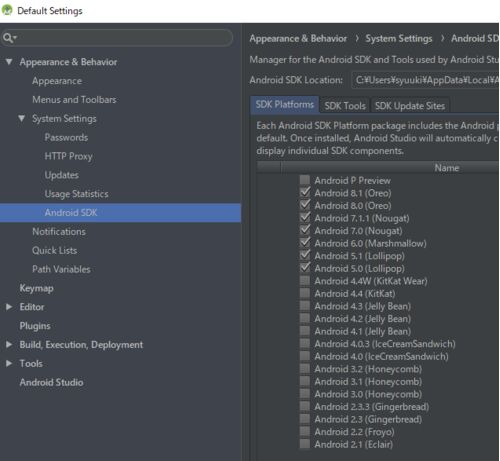Switch to the SDK Update Sites tab

pos(410,106)
